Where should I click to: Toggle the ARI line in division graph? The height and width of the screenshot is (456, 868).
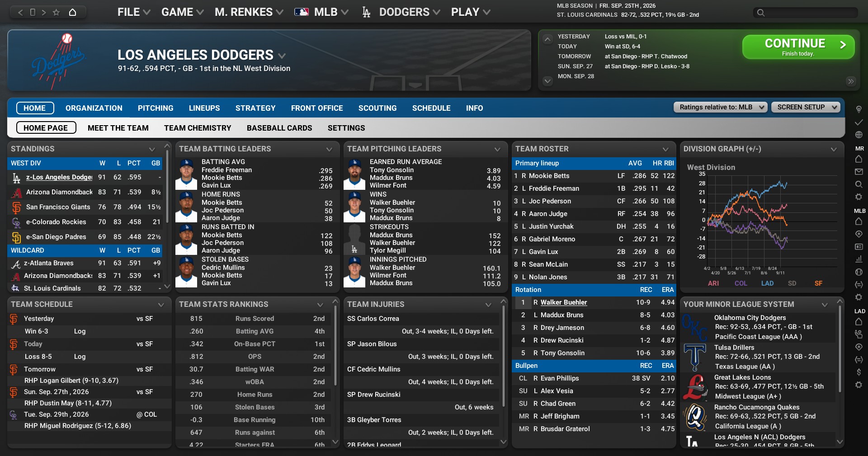[x=713, y=283]
